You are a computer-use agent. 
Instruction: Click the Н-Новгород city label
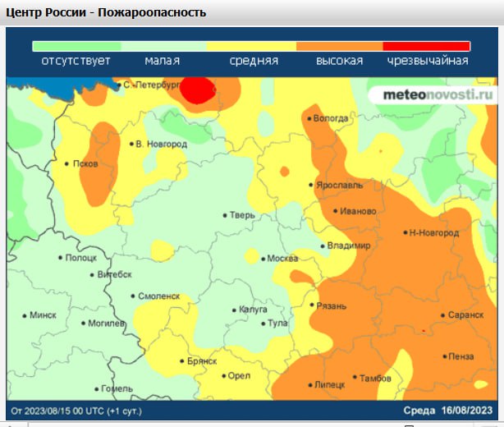[434, 232]
